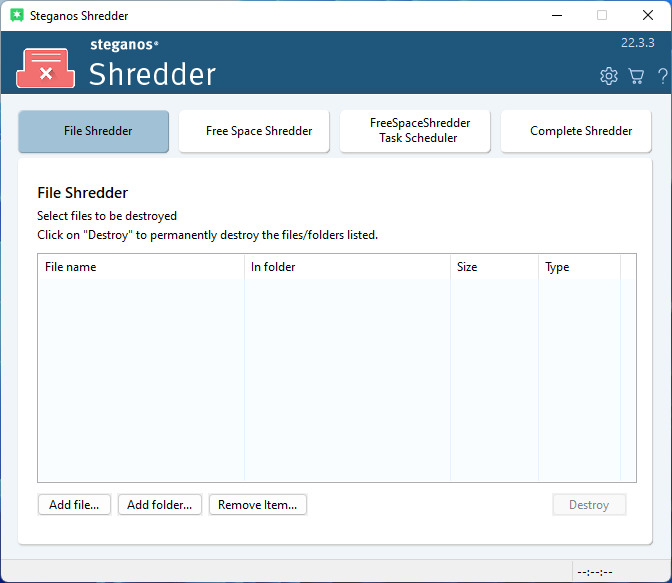Open help via question mark icon
This screenshot has width=672, height=583.
pos(662,76)
